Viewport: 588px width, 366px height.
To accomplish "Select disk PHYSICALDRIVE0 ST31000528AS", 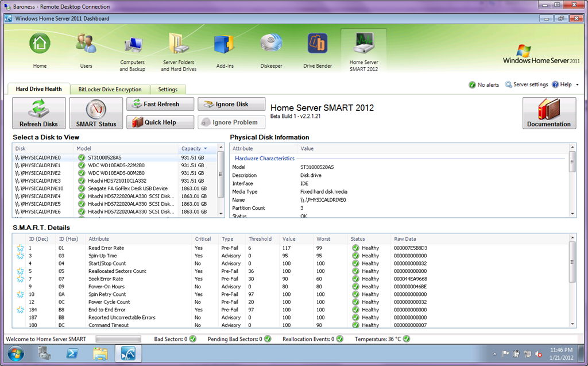I will pos(115,157).
